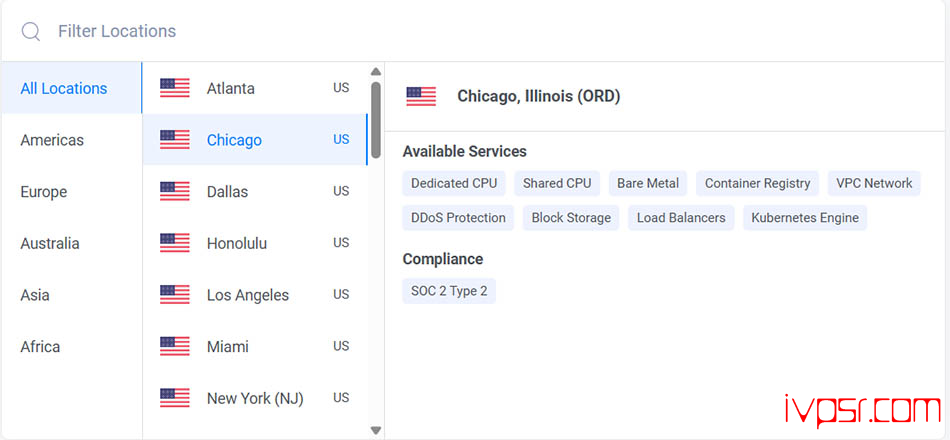Click the location list scrollbar thumb
This screenshot has width=950, height=440.
coord(376,119)
